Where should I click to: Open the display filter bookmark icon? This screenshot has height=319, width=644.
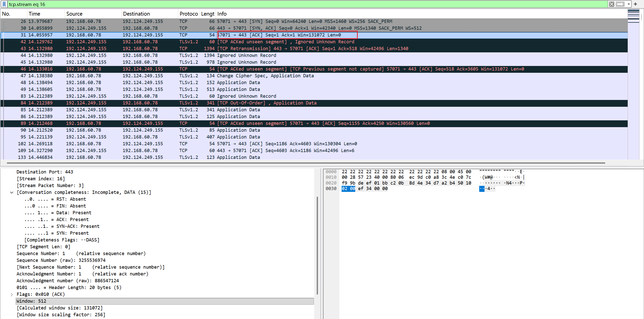pyautogui.click(x=4, y=4)
